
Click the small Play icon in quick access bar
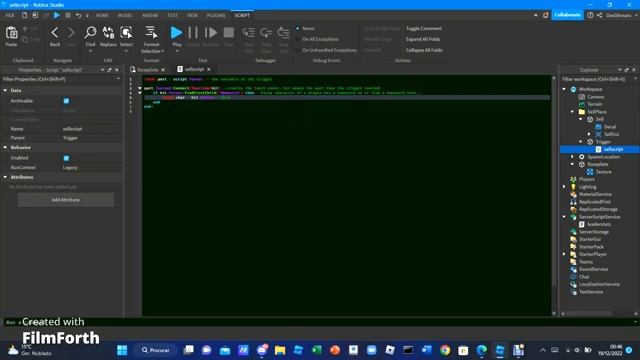[x=57, y=15]
